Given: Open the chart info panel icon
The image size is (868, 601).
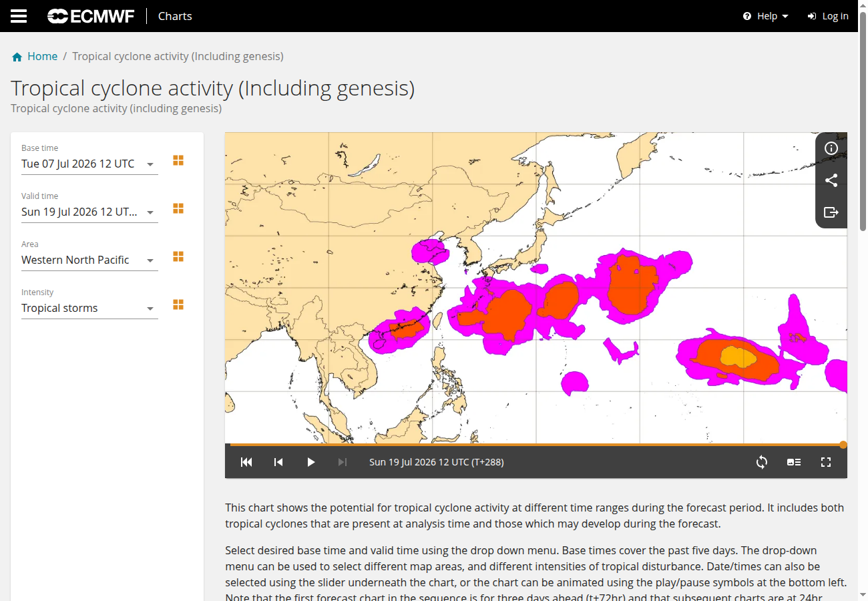Looking at the screenshot, I should click(831, 148).
